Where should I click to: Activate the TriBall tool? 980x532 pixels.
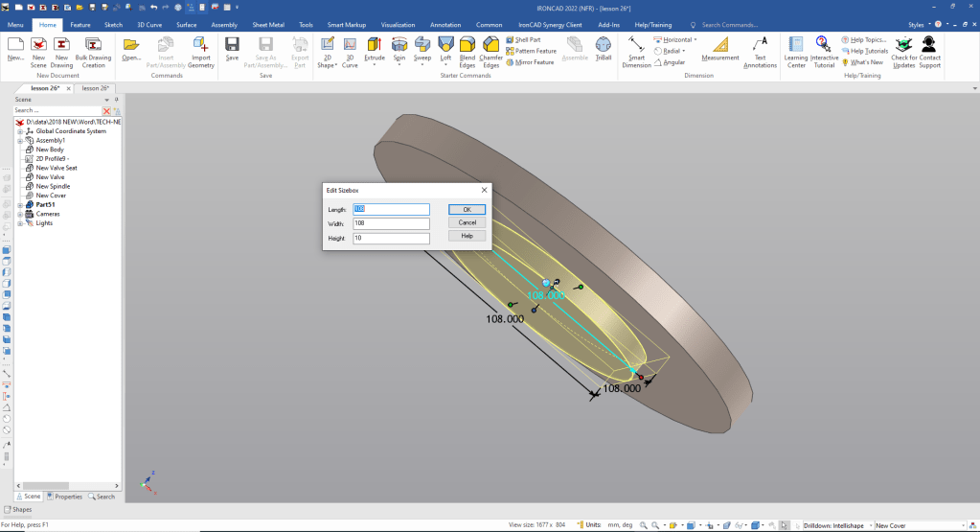click(604, 44)
